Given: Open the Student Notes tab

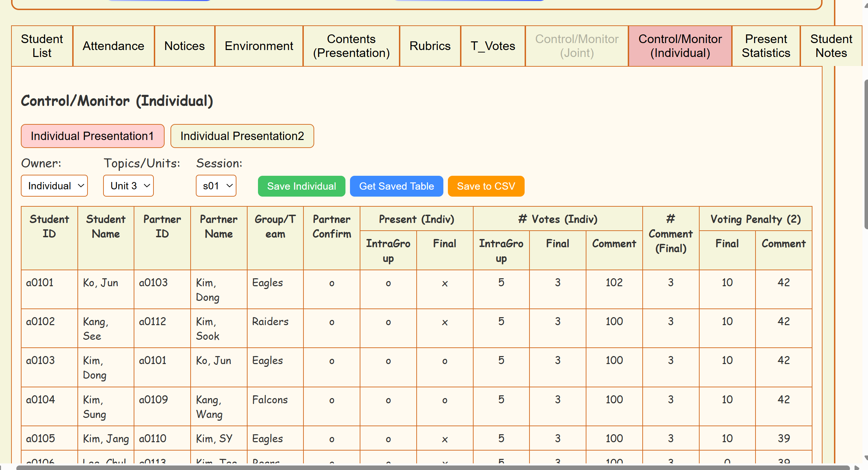Looking at the screenshot, I should tap(831, 46).
